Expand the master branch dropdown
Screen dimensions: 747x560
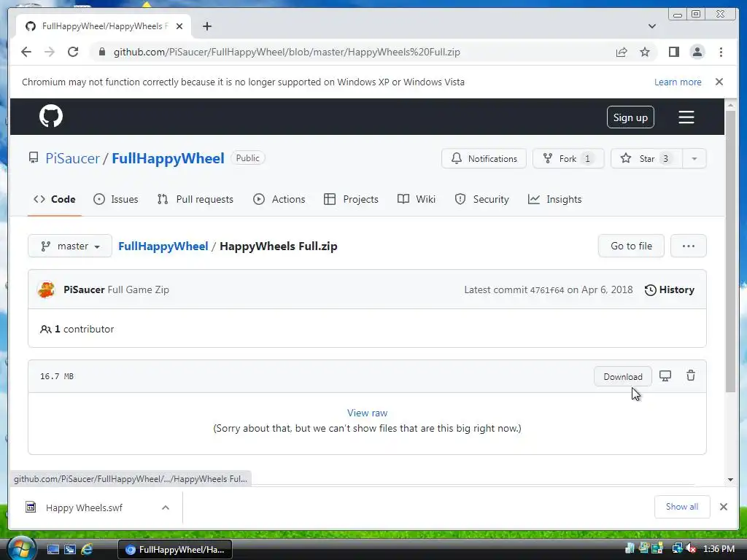(x=70, y=246)
